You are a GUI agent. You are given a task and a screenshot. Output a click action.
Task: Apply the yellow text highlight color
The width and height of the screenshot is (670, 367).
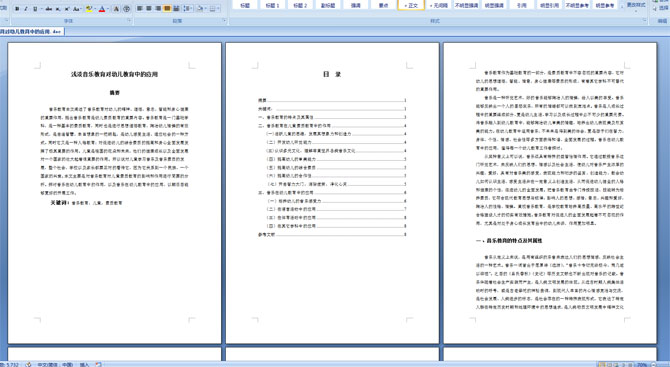89,9
